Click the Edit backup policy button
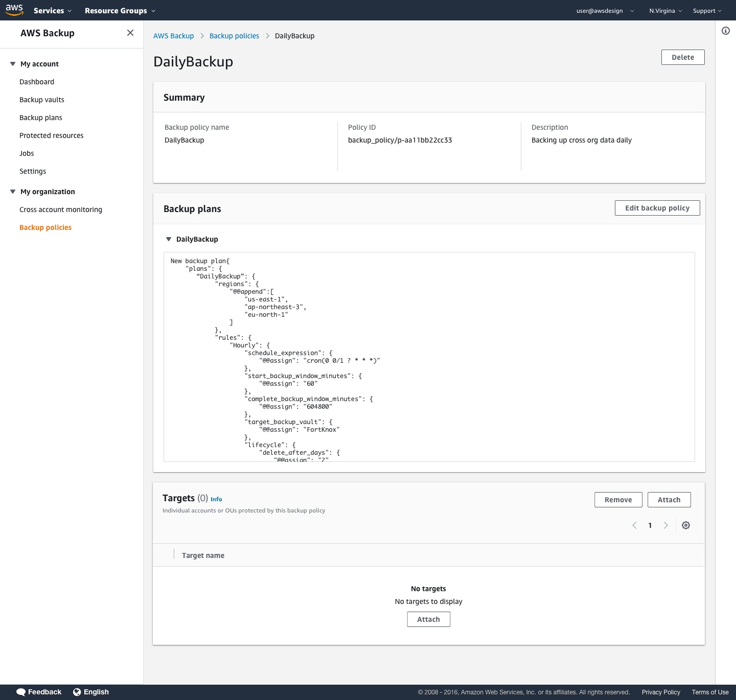This screenshot has height=700, width=736. click(657, 208)
